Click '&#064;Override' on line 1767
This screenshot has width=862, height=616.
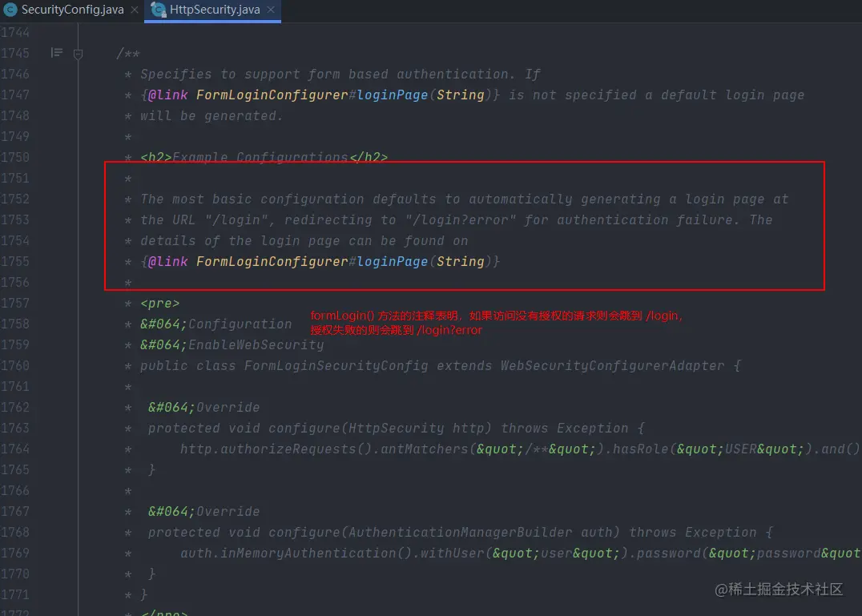pos(204,512)
